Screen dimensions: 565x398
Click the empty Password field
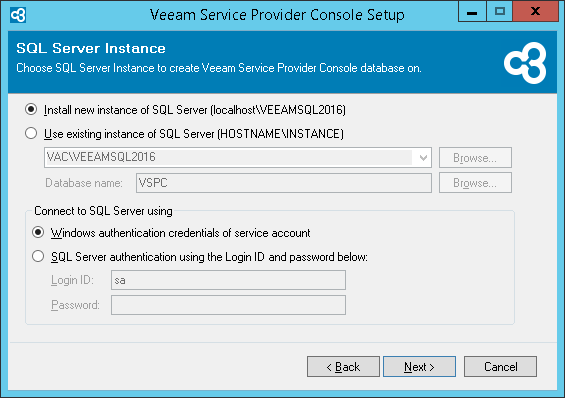228,305
